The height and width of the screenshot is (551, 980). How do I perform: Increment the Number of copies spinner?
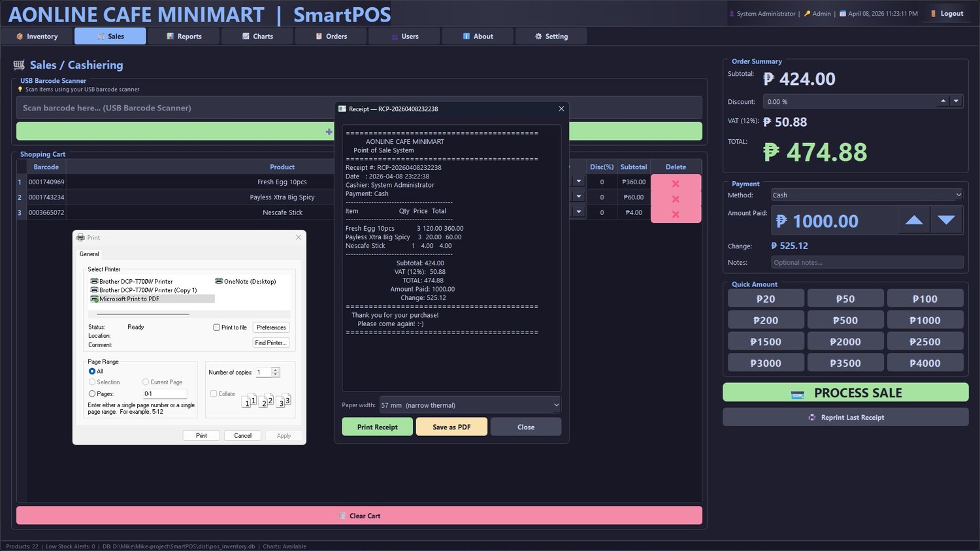click(x=276, y=370)
